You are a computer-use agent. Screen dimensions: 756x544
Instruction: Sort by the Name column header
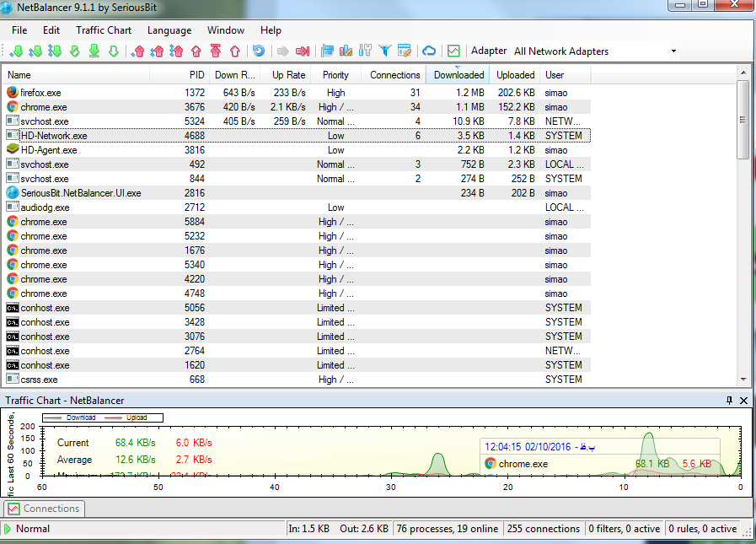tap(76, 75)
